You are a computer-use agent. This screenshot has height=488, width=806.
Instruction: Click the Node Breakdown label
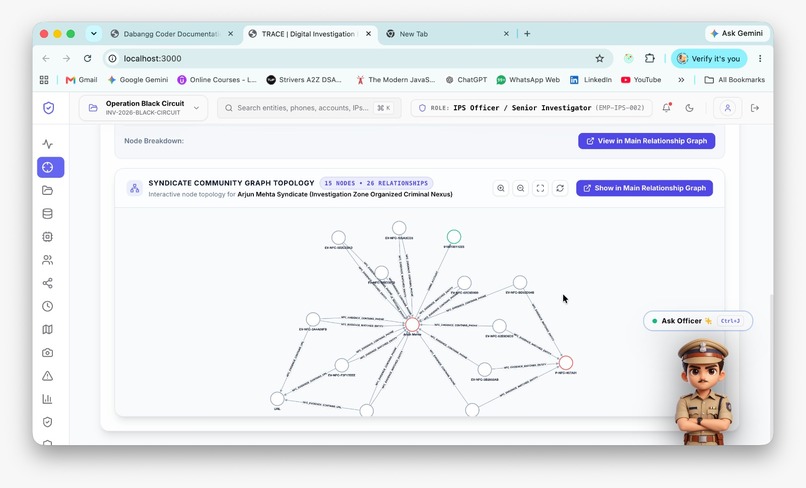click(154, 141)
